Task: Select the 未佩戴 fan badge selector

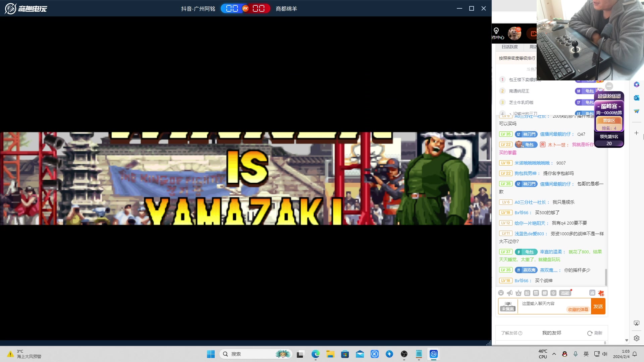Action: 508,306
